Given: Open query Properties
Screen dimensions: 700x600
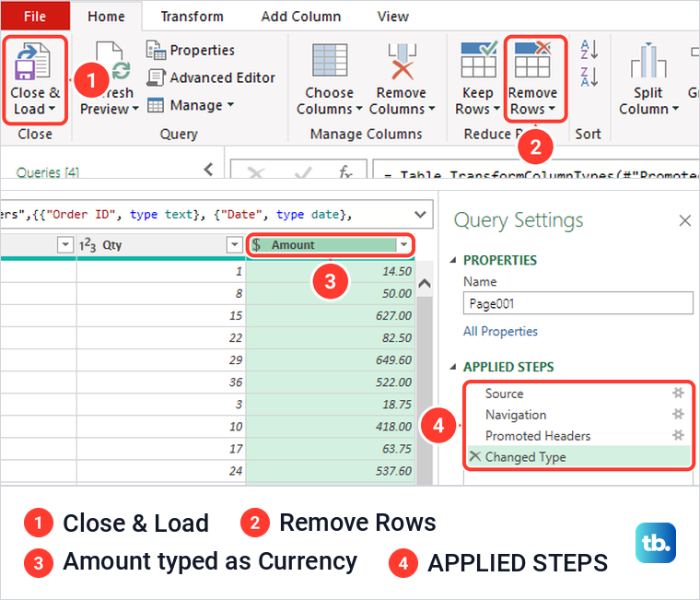Looking at the screenshot, I should (190, 50).
